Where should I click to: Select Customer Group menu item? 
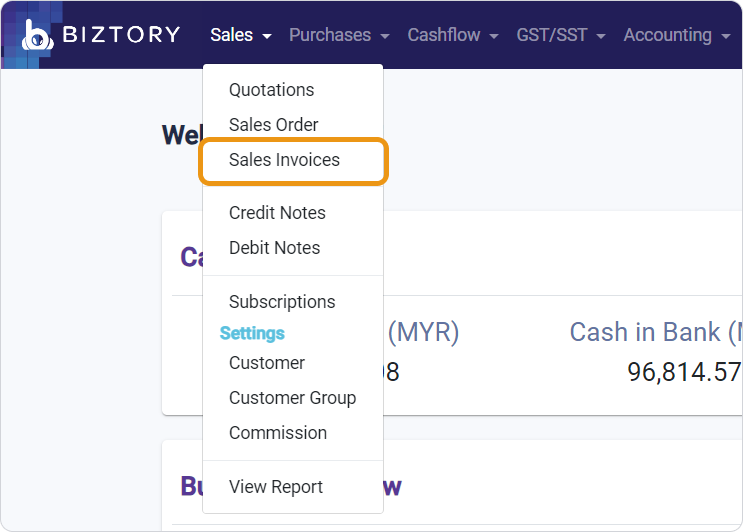[292, 398]
